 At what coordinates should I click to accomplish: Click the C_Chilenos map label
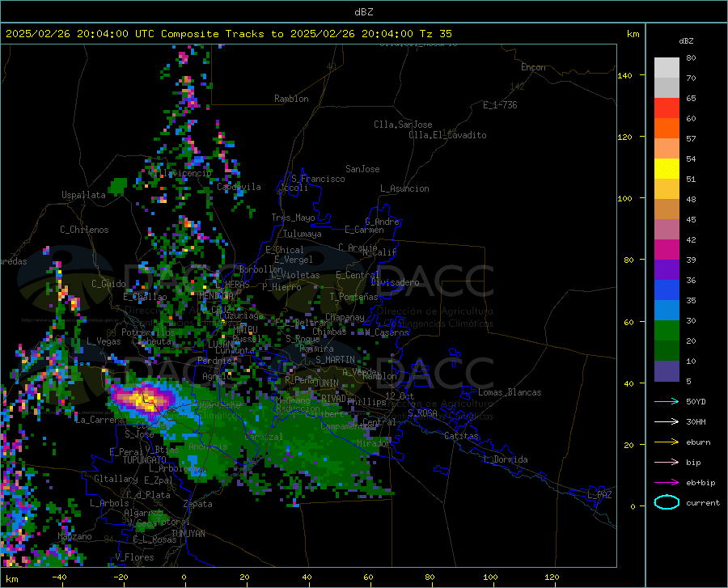[84, 230]
